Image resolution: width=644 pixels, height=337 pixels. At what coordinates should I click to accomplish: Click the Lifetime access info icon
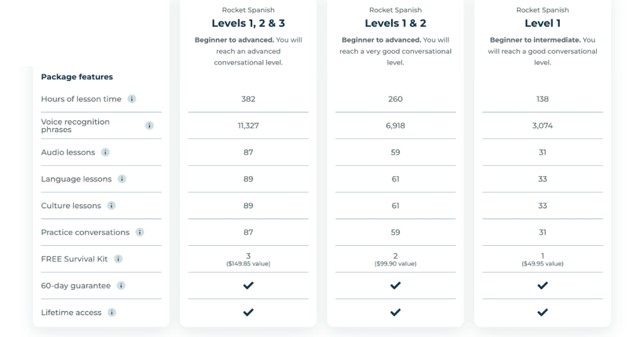click(112, 312)
